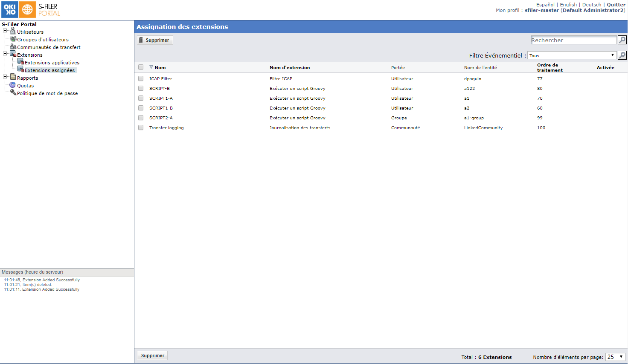Click the OKIOK logo icon
Viewport: 628px width, 364px height.
coord(10,9)
